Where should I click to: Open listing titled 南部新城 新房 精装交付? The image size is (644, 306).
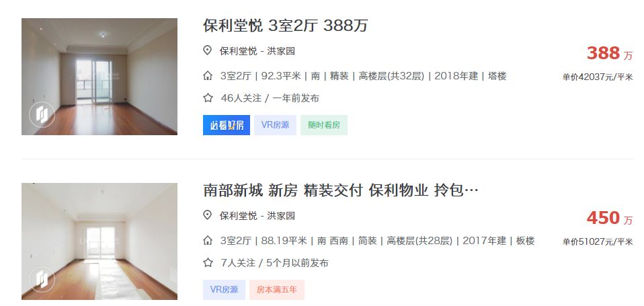341,190
